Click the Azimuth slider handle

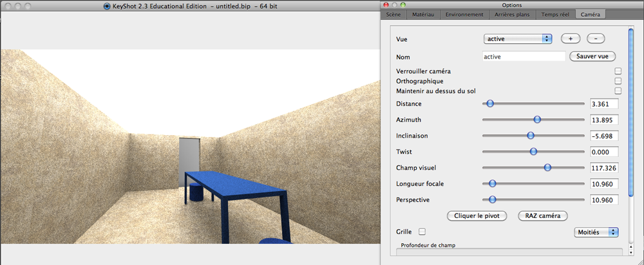tap(537, 120)
